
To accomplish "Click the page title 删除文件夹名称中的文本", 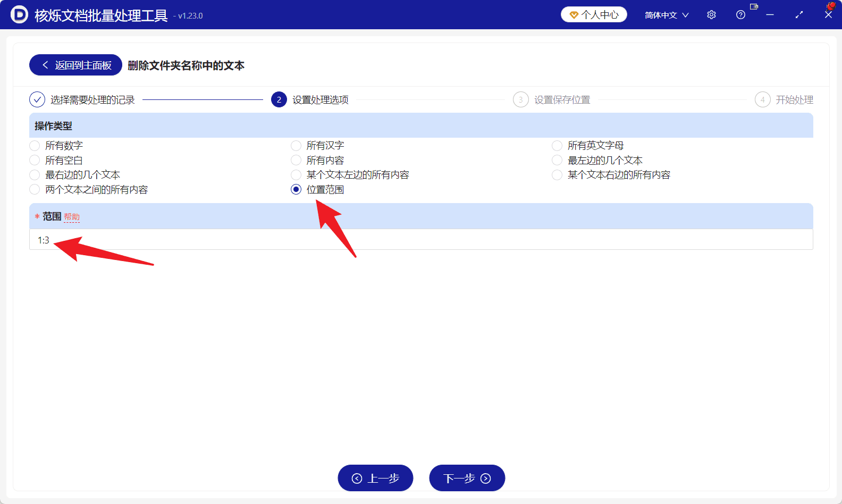I will 186,65.
